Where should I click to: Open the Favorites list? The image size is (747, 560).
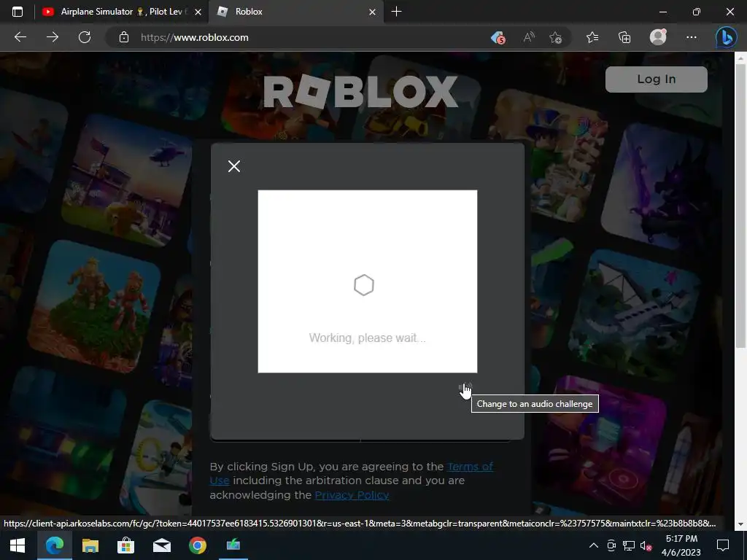(592, 37)
